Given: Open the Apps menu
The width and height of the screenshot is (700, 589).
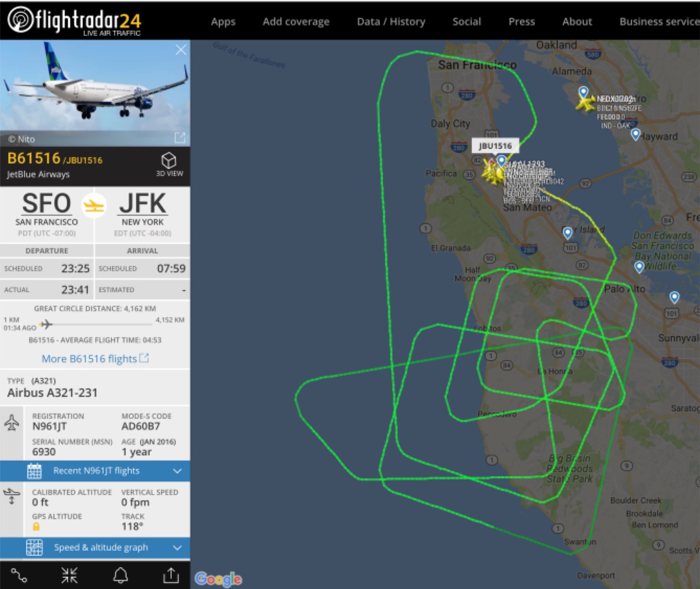Looking at the screenshot, I should point(223,22).
